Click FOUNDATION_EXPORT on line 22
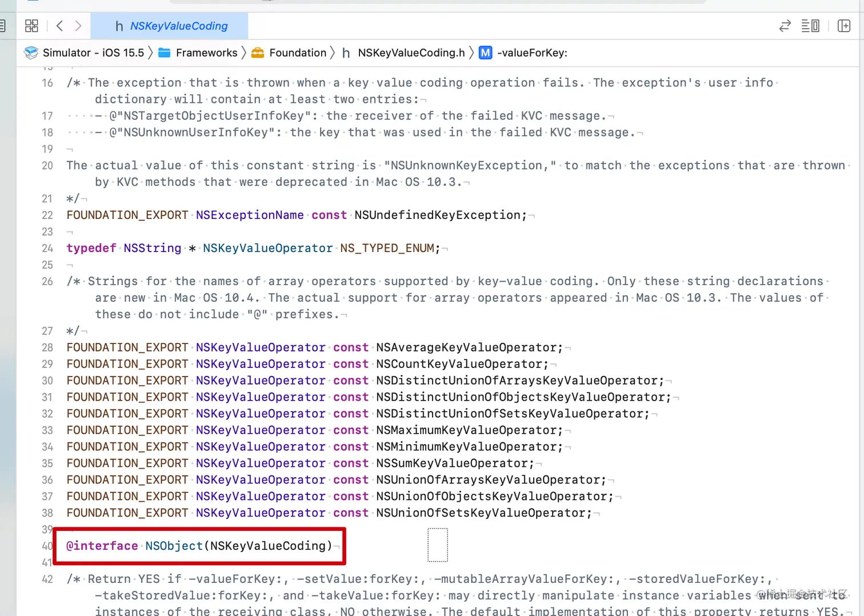 [x=127, y=215]
